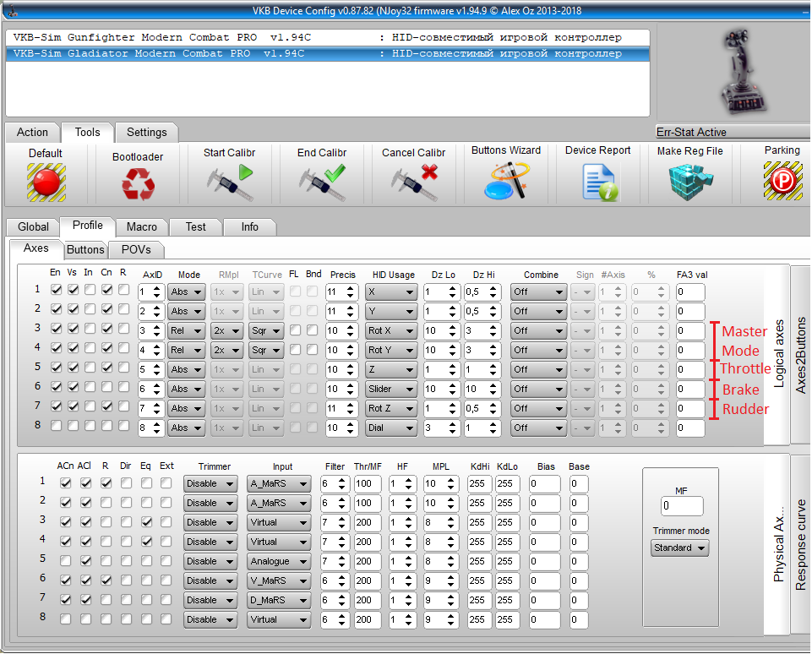This screenshot has height=654, width=812.
Task: Open the Input dropdown showing Analogue
Action: [x=279, y=561]
